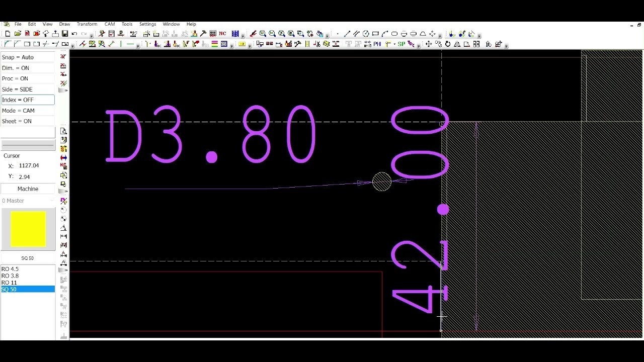Screen dimensions: 644x362
Task: Expand zoom toolbar overflow arrow
Action: (328, 36)
